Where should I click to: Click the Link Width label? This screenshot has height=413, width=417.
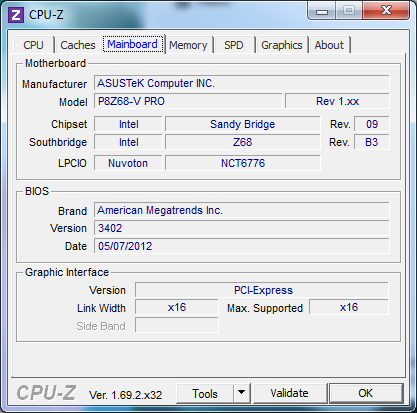(x=101, y=308)
